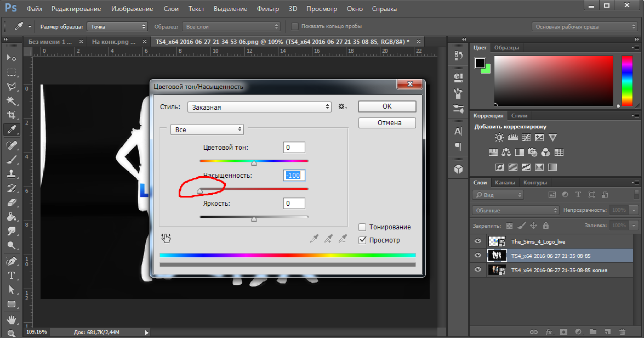644x338 pixels.
Task: Open the Основная рабочая среда workspace dropdown
Action: click(x=584, y=26)
